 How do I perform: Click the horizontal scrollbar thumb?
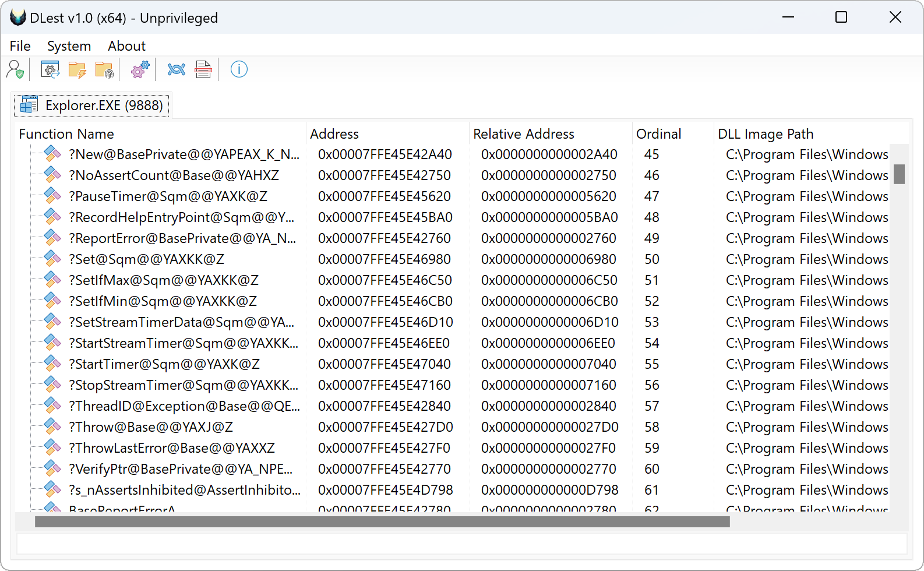(382, 521)
